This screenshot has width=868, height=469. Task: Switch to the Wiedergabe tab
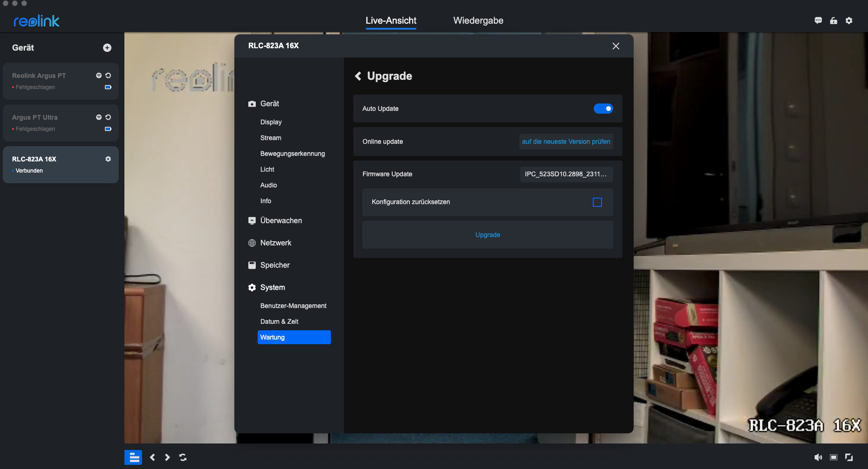click(x=478, y=20)
